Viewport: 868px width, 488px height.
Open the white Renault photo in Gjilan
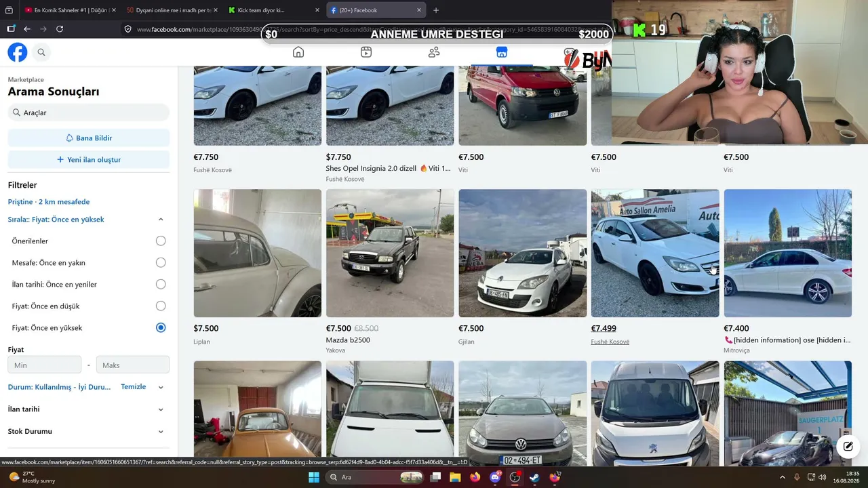(x=523, y=253)
